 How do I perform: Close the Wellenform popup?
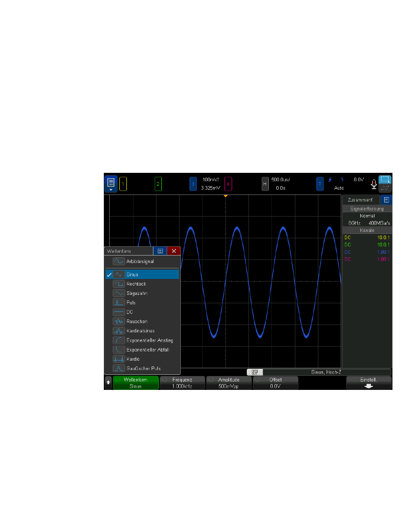174,251
